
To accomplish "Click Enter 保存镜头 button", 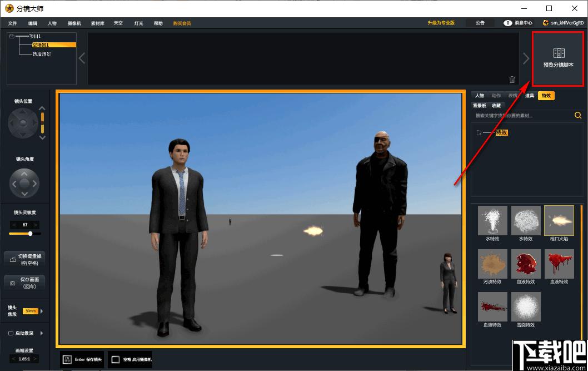I will 82,359.
